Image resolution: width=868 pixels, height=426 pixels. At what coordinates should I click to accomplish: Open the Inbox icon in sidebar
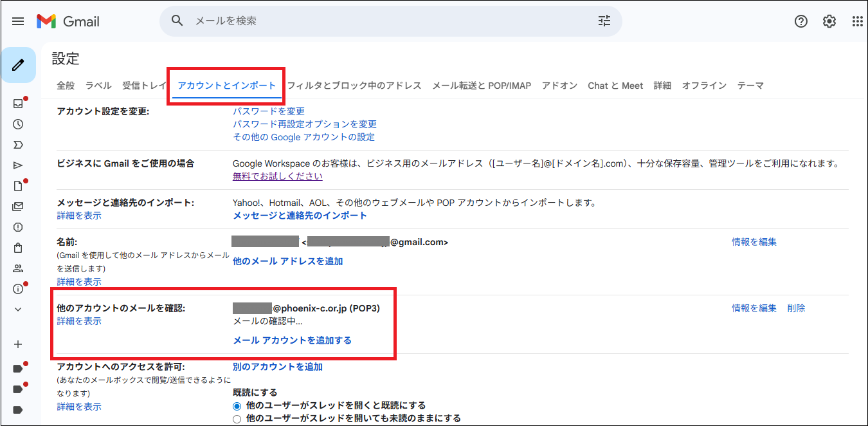pyautogui.click(x=18, y=104)
